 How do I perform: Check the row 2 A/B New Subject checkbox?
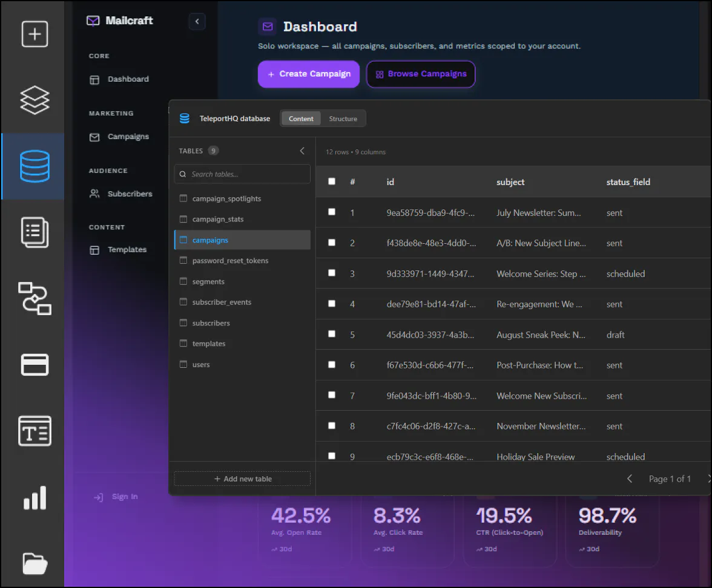(332, 242)
